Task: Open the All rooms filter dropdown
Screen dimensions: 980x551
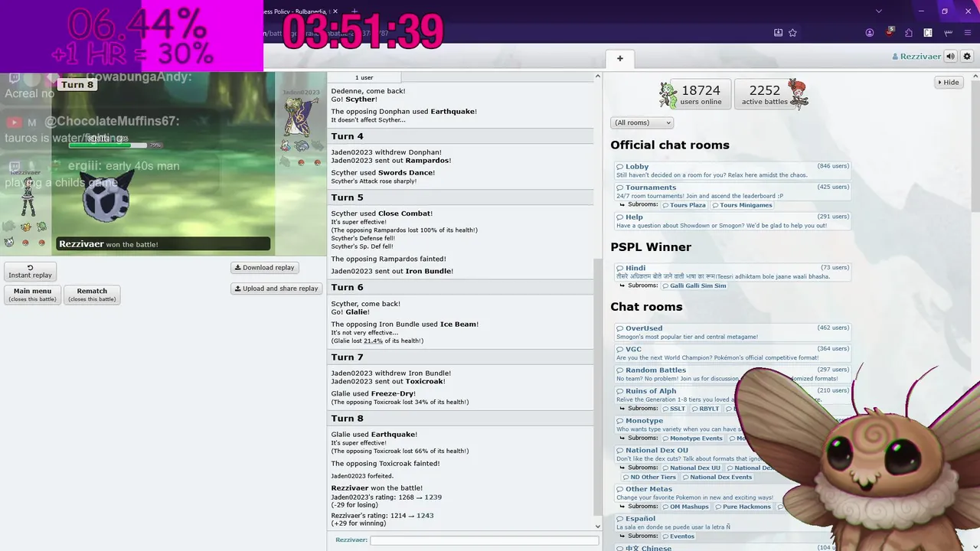Action: [x=642, y=122]
